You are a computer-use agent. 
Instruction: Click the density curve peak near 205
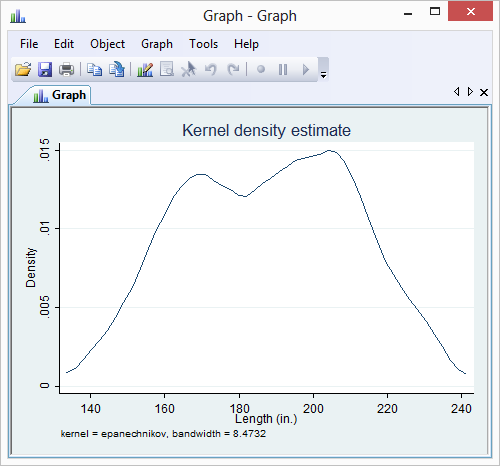coord(329,151)
